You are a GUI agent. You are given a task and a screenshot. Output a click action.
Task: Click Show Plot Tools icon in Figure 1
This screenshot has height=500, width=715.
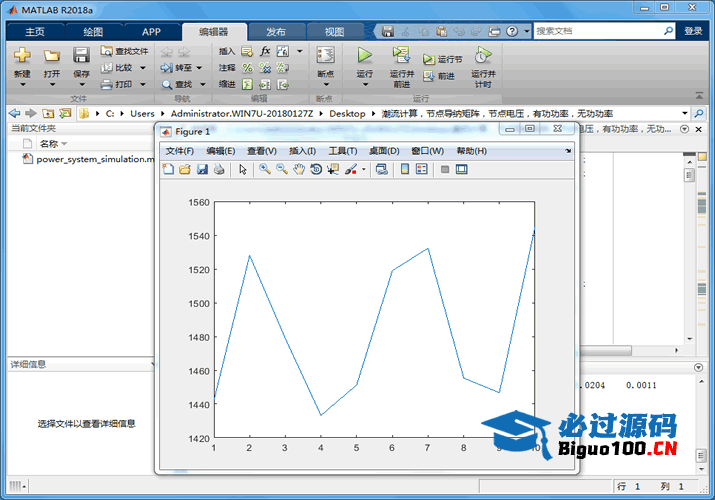(x=461, y=170)
